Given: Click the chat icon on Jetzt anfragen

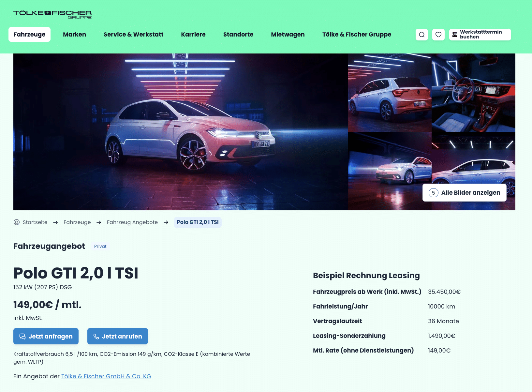Looking at the screenshot, I should click(22, 336).
